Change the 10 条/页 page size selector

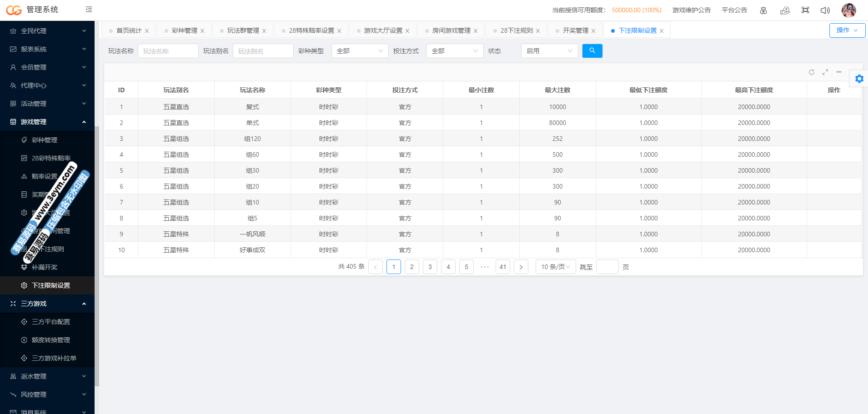[x=555, y=267]
